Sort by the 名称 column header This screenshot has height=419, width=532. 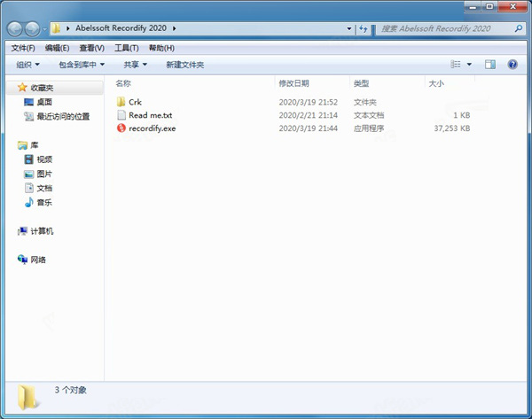tap(123, 83)
